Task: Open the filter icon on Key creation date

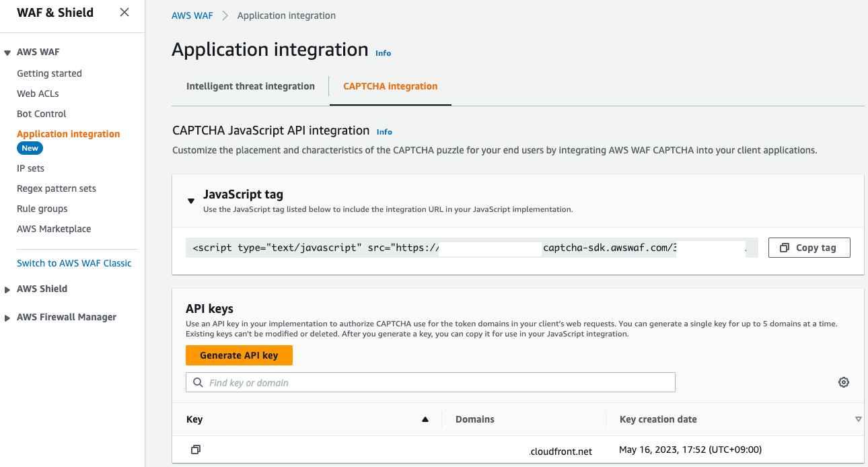Action: point(859,419)
